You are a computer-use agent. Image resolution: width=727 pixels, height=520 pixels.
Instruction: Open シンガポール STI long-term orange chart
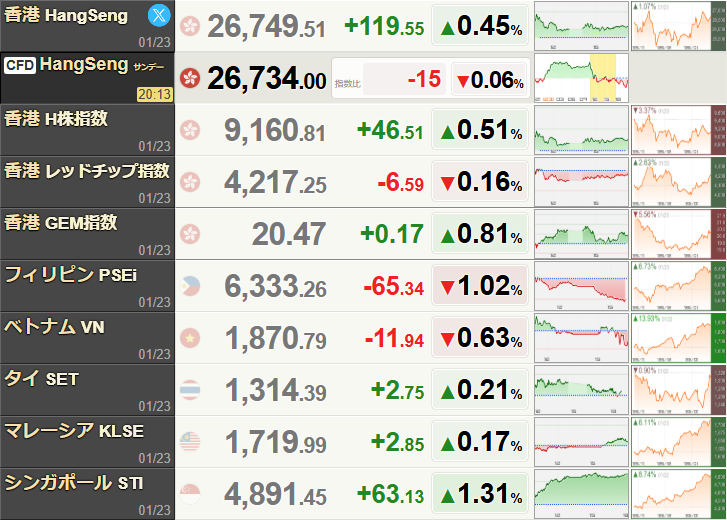[679, 494]
